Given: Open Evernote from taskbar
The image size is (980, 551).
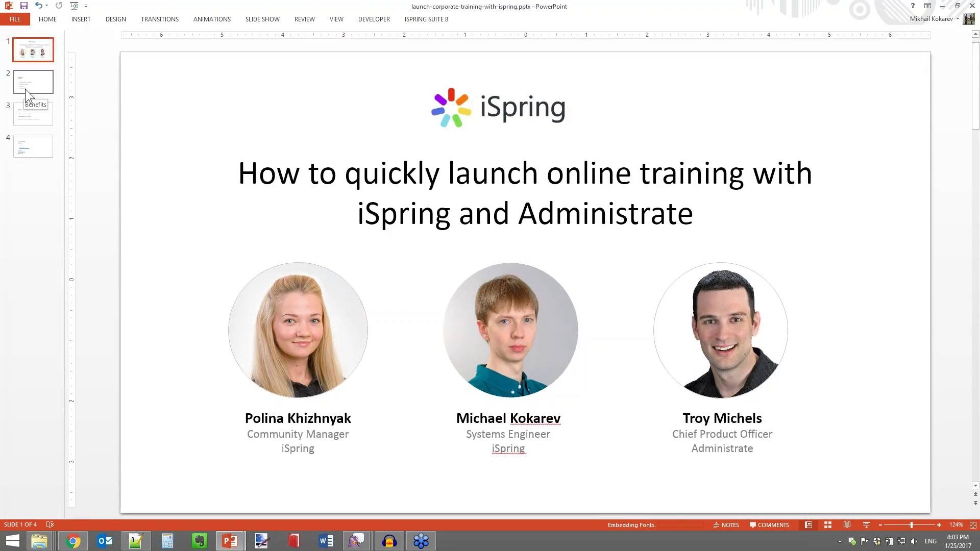Looking at the screenshot, I should (199, 541).
